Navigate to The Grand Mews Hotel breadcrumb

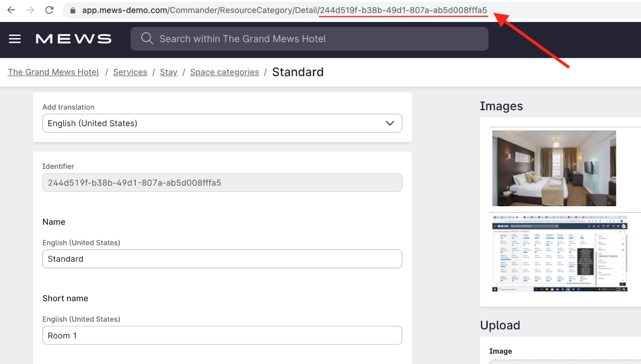53,72
